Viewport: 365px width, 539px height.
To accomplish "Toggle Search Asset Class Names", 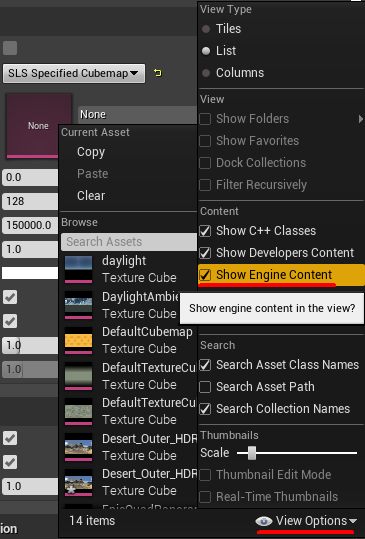I will 205,365.
